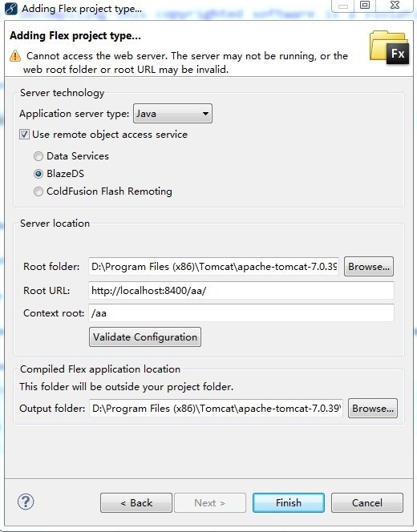Viewport: 417px width, 532px height.
Task: Choose ColdFusion Flash Remoting option
Action: pyautogui.click(x=38, y=191)
